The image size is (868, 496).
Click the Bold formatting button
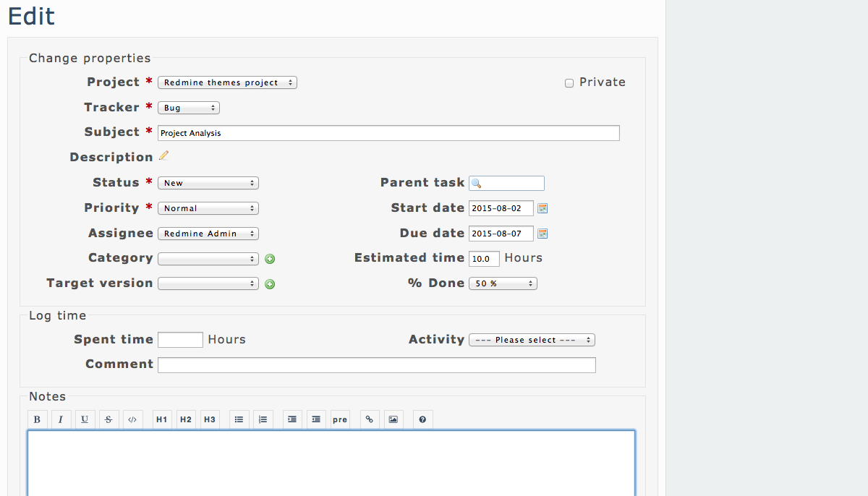click(37, 419)
